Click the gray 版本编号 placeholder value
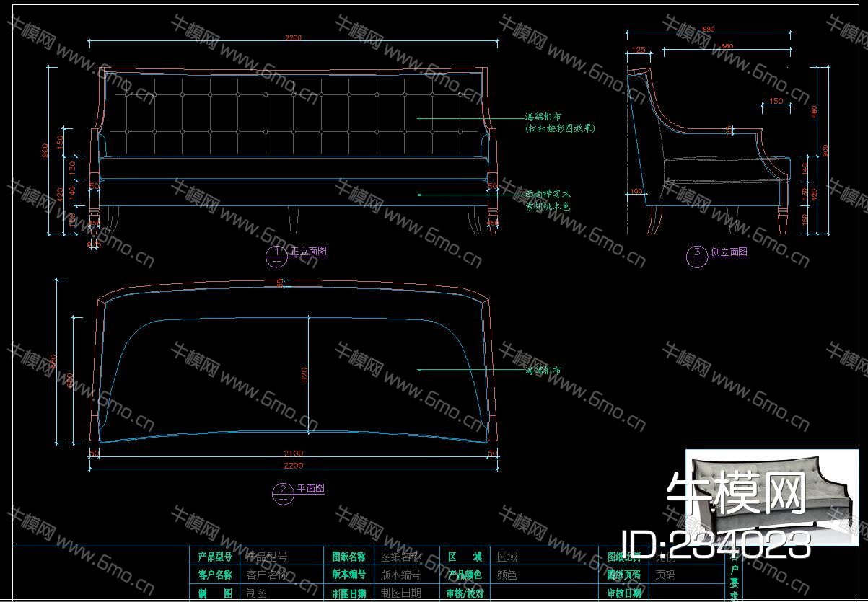This screenshot has height=602, width=868. coord(400,575)
